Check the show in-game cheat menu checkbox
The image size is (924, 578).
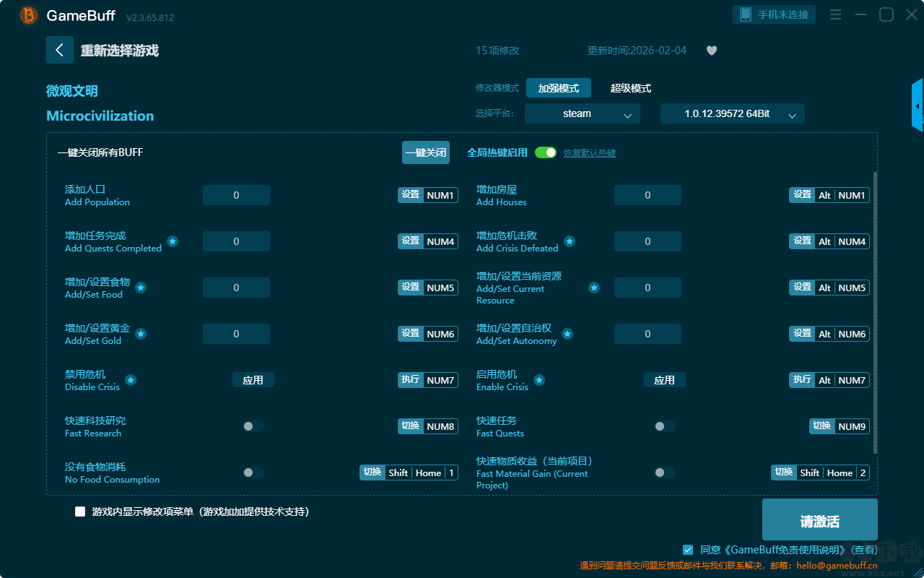(x=80, y=512)
